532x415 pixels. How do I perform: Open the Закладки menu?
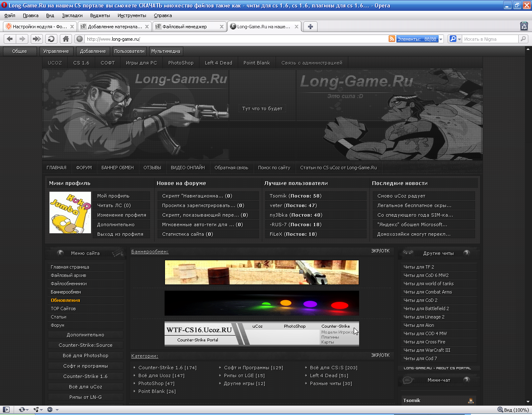(72, 15)
